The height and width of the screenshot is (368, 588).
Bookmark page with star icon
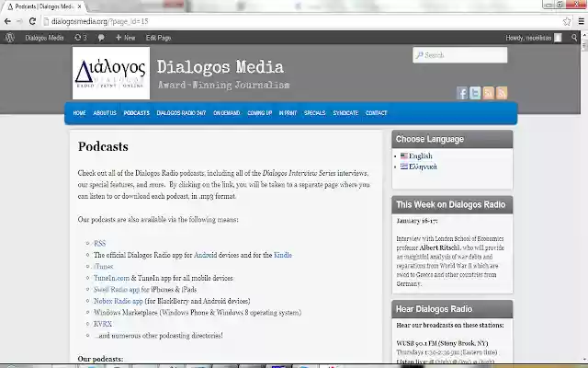[567, 21]
